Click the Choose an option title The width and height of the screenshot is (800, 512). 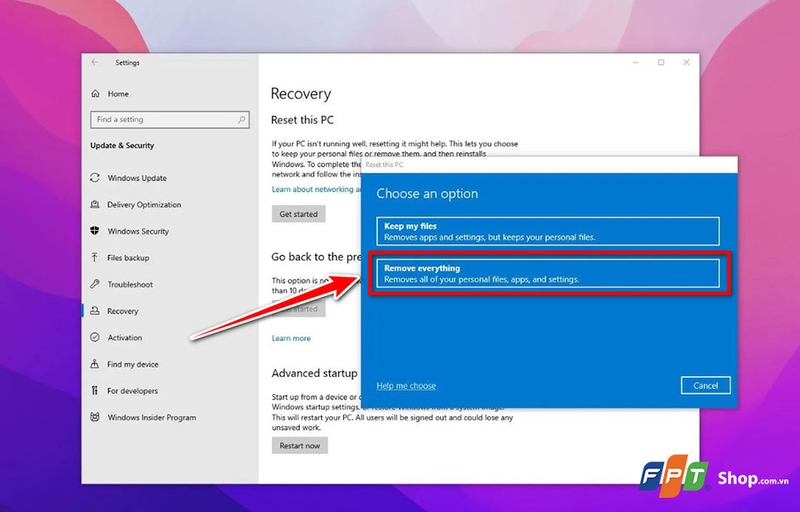pyautogui.click(x=427, y=193)
